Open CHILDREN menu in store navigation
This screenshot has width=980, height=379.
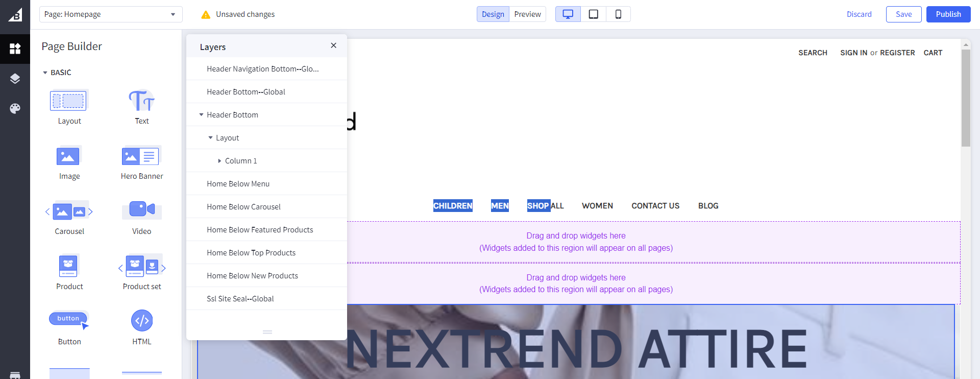click(x=453, y=206)
